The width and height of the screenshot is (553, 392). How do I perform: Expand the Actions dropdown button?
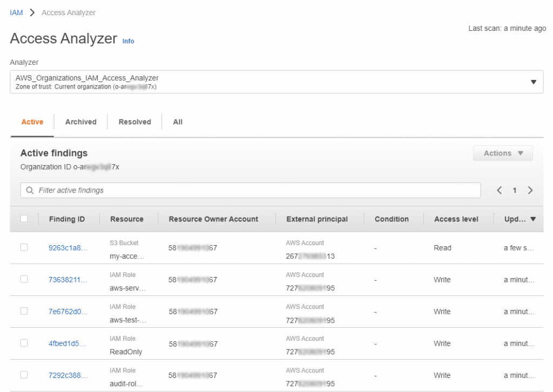pos(503,153)
